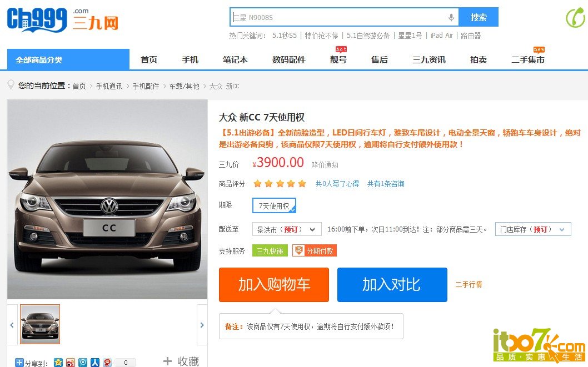This screenshot has width=588, height=367.
Task: Click the blue plus share icon
Action: (19, 363)
